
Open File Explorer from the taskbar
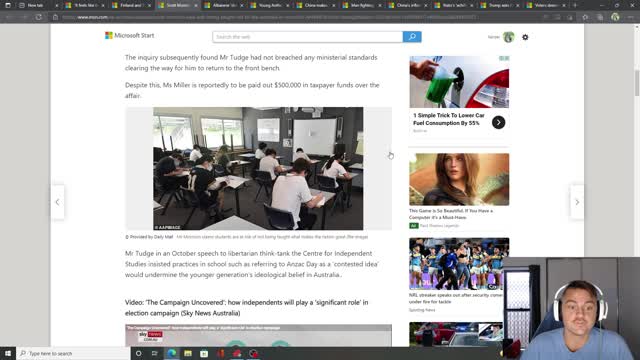pyautogui.click(x=188, y=353)
